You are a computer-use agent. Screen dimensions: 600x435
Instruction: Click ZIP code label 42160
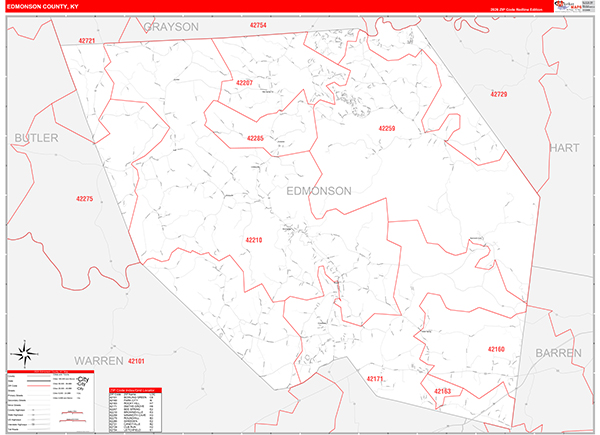coord(496,349)
